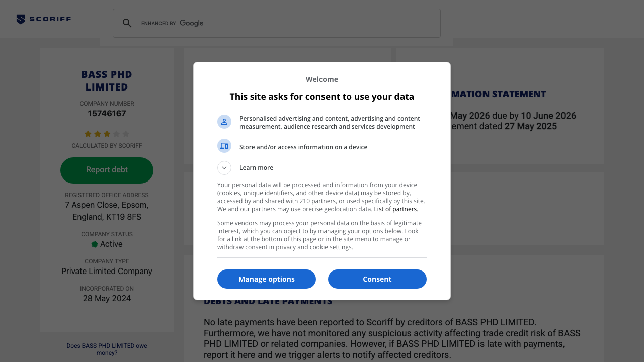Viewport: 644px width, 362px height.
Task: Open the List of partners link
Action: [x=396, y=209]
